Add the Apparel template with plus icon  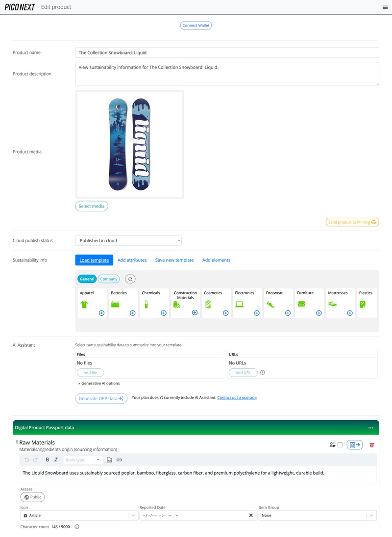pos(101,313)
